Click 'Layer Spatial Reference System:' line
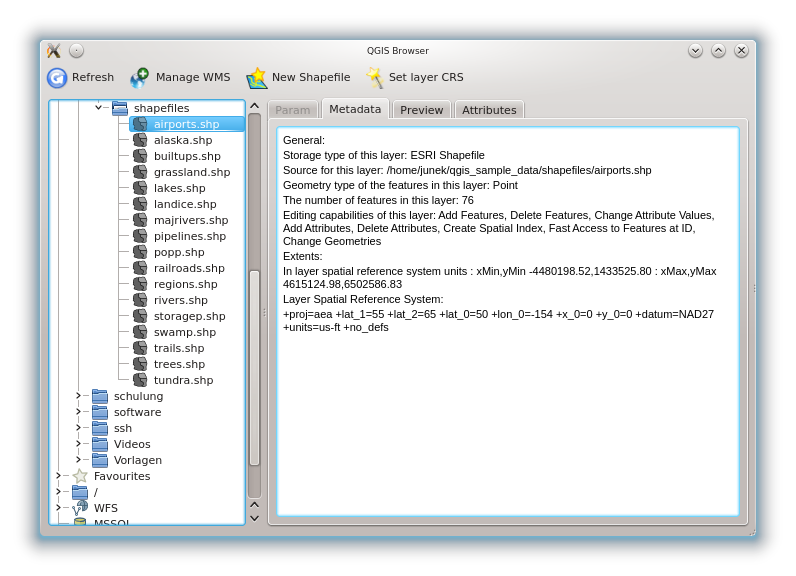Screen dimensions: 796x576 tap(363, 299)
